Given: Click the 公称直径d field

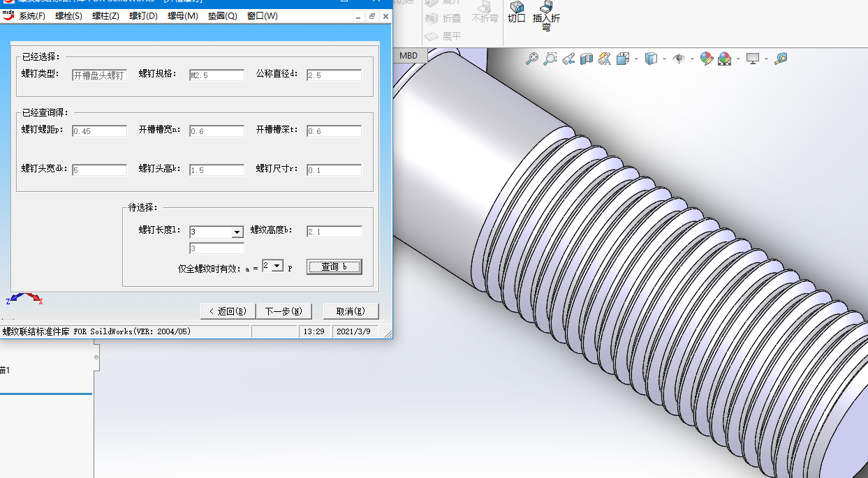Looking at the screenshot, I should pyautogui.click(x=334, y=75).
